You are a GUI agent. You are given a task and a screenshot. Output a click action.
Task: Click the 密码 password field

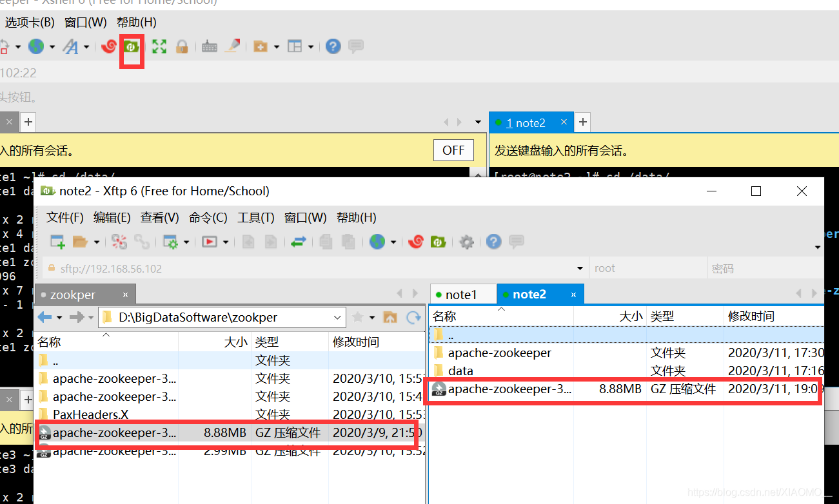[764, 269]
